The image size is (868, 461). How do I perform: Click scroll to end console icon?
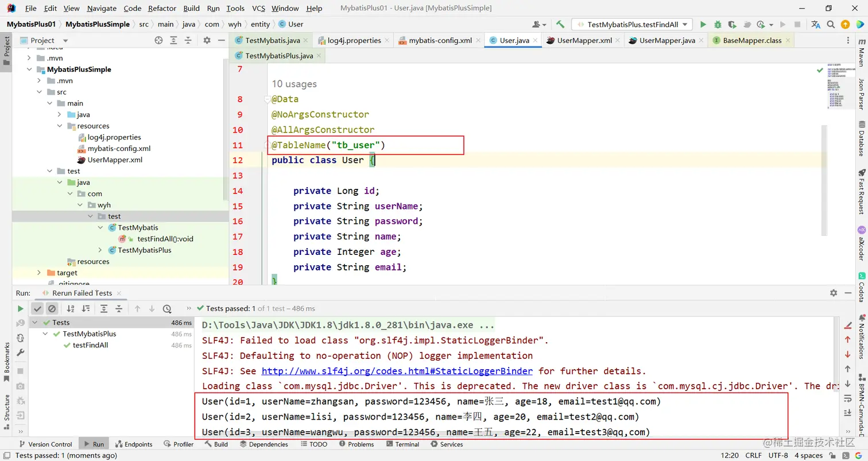(848, 413)
